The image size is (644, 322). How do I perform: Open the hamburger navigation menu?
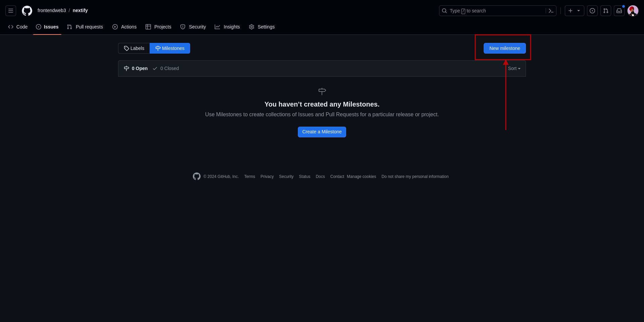tap(11, 11)
